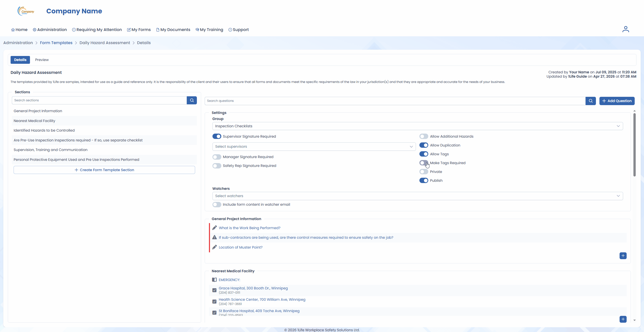Open the Group dropdown showing Inspection Checklists

point(418,126)
